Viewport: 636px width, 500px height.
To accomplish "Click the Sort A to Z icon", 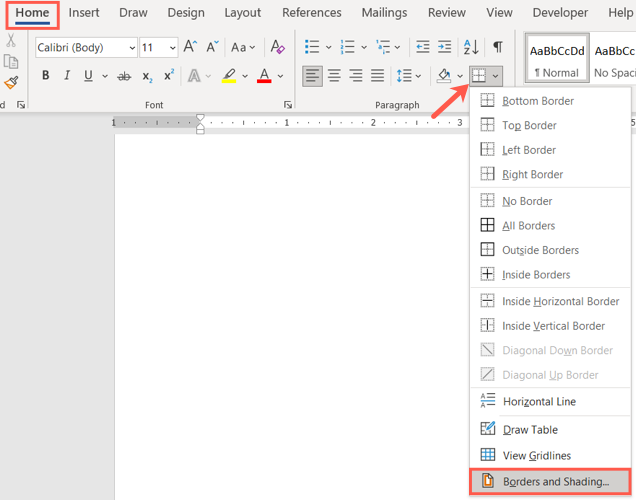I will coord(472,47).
